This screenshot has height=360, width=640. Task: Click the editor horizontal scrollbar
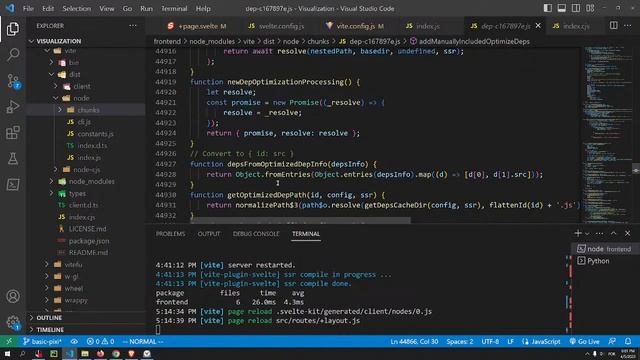tap(301, 221)
